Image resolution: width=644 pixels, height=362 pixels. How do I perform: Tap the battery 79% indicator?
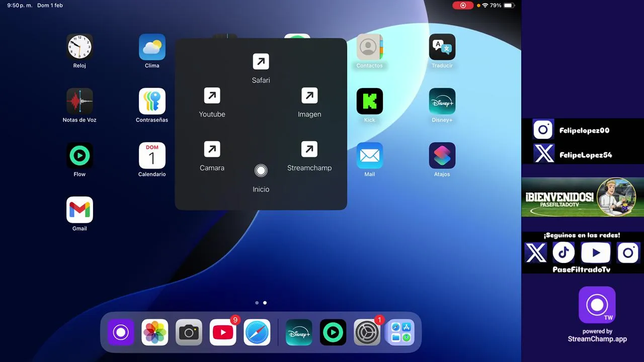(x=502, y=6)
